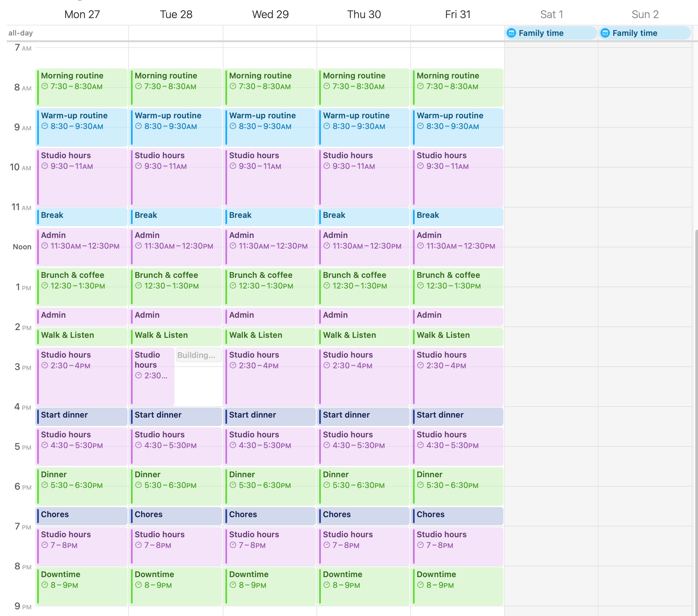The height and width of the screenshot is (616, 698).
Task: Click calendar icon on Saturday Family time
Action: point(511,33)
